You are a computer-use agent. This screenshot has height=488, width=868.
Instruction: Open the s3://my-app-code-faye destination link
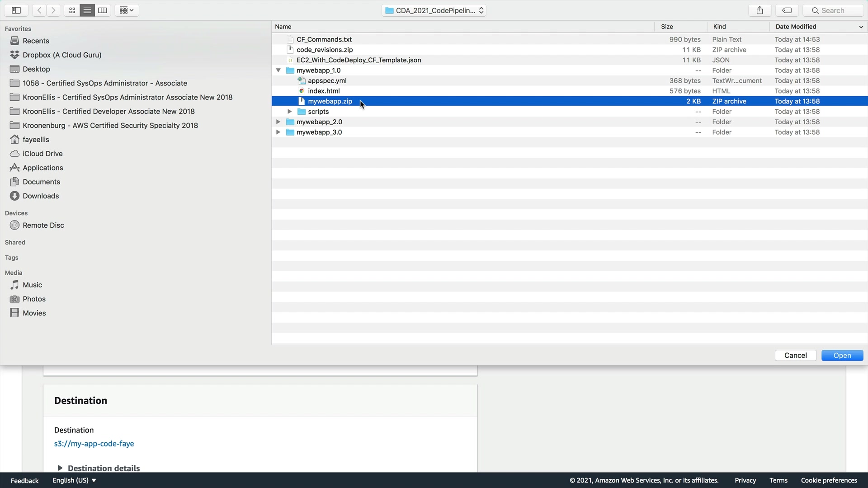pyautogui.click(x=94, y=444)
